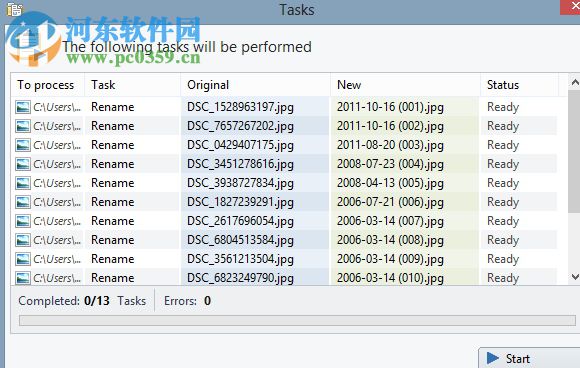Select original name DSC_1528963197.jpg

[240, 107]
